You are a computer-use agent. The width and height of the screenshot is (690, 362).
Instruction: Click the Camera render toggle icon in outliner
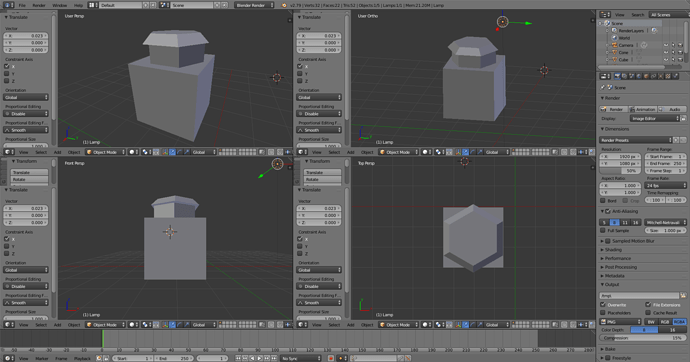[x=680, y=45]
